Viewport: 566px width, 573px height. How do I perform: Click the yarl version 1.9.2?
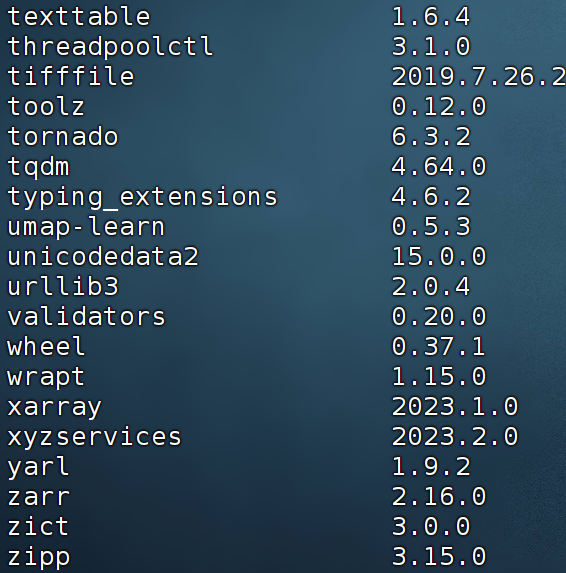pyautogui.click(x=430, y=466)
